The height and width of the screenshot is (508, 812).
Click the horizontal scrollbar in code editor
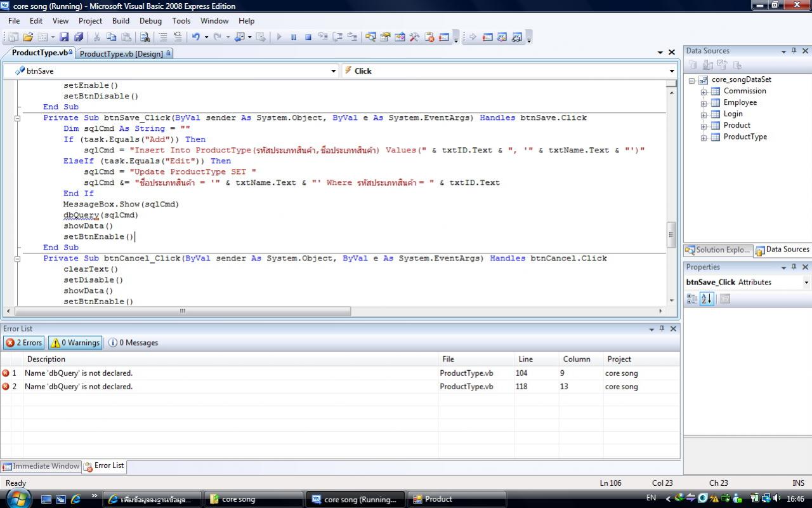pyautogui.click(x=183, y=311)
